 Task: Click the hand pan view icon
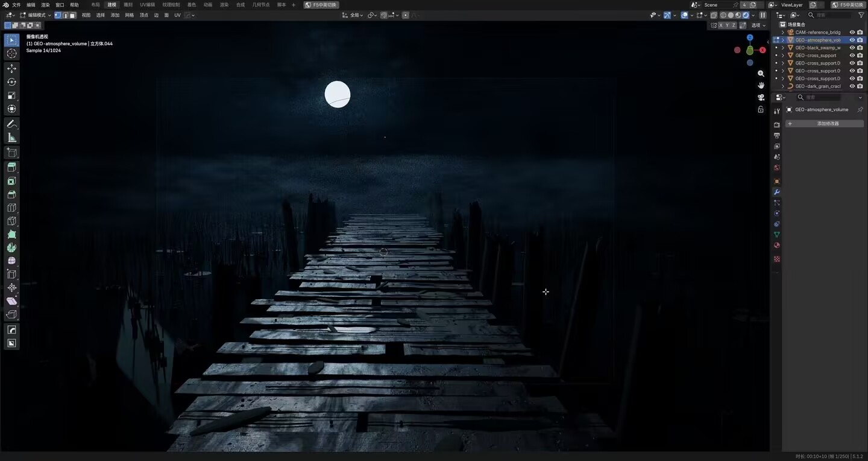[761, 85]
